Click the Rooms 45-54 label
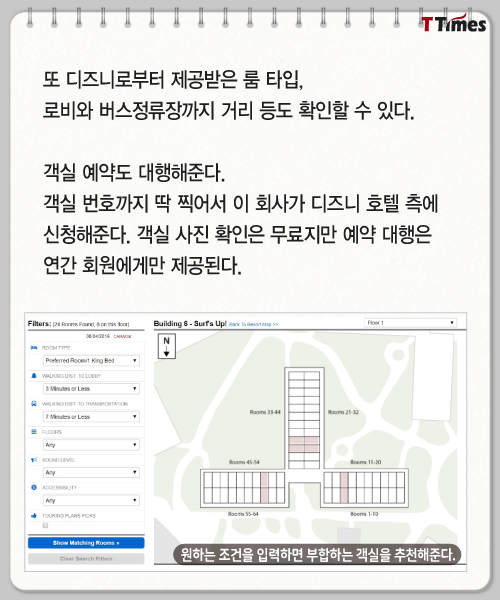Screen dimensions: 500x600 click(244, 462)
